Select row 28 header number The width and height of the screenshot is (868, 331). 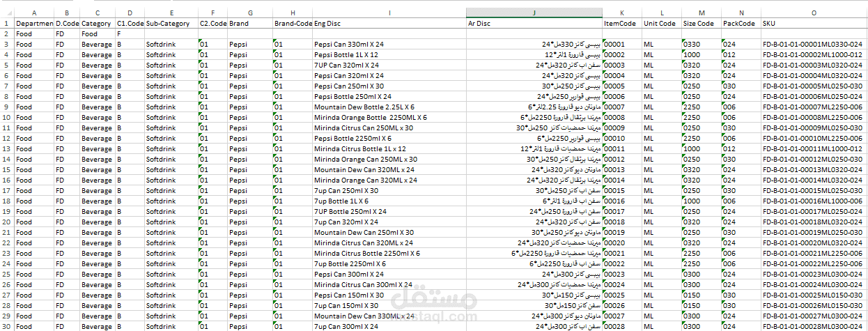[x=7, y=305]
